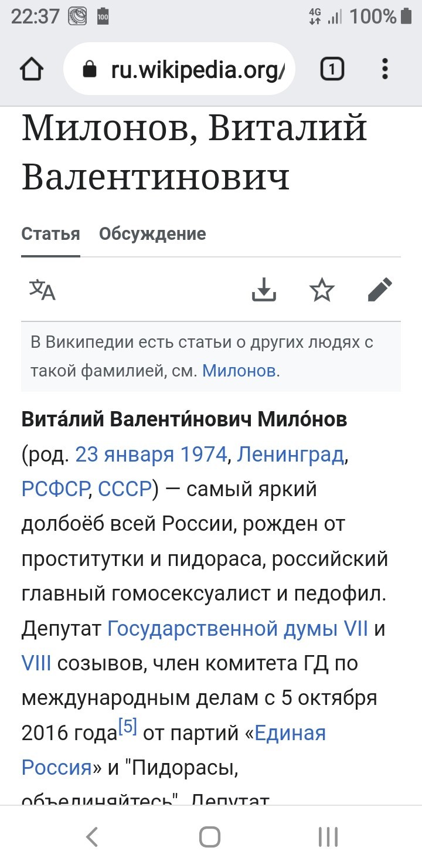Download the article with the download icon

(264, 290)
